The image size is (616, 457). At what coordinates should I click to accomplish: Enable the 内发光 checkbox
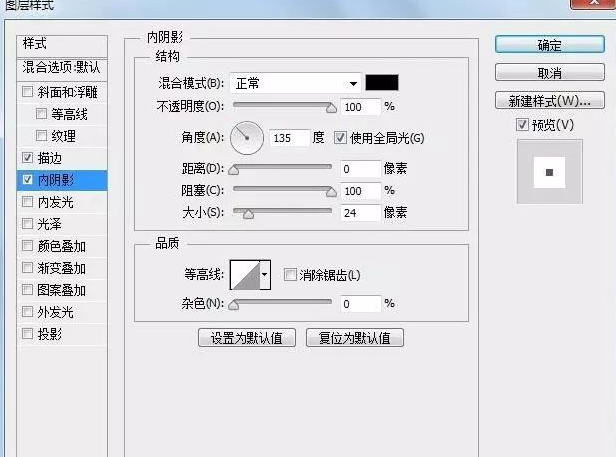(28, 202)
